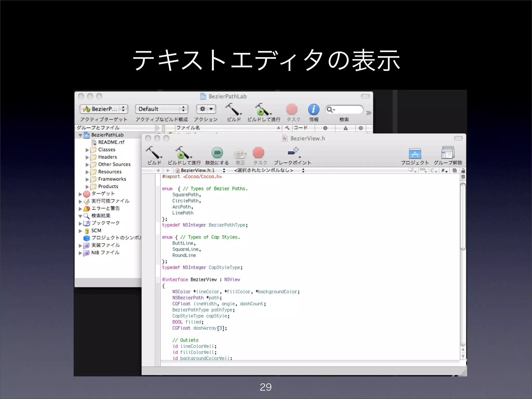This screenshot has width=532, height=399.
Task: Click the target column header icon in file list
Action: [361, 128]
